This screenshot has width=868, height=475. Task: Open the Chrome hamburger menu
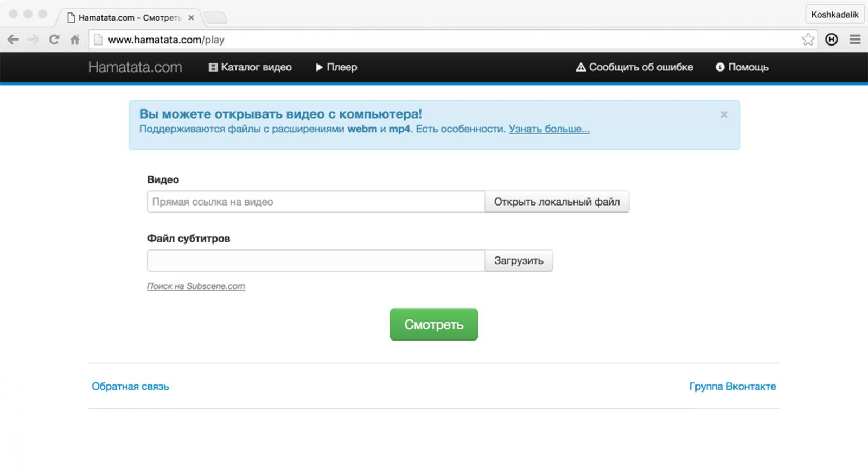pyautogui.click(x=855, y=40)
